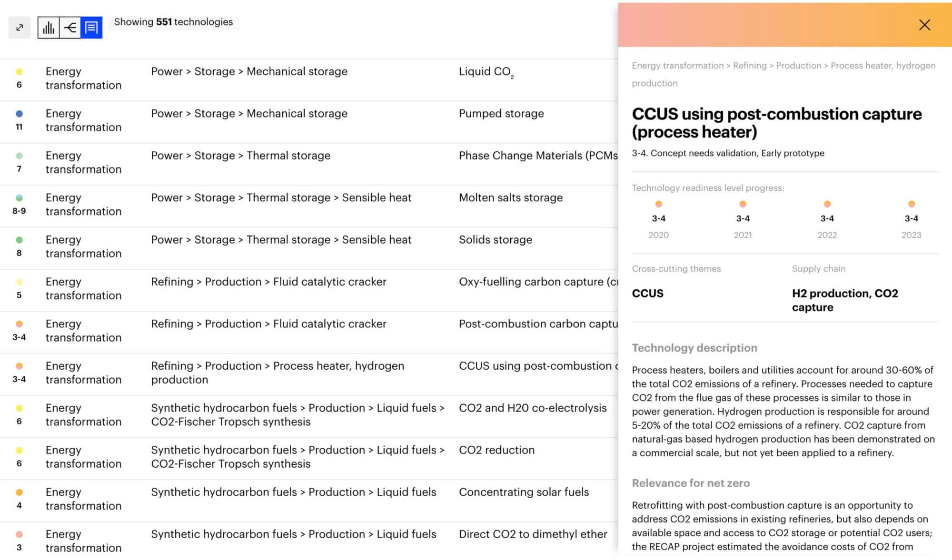Click the Refining breadcrumb in detail panel
Screen dimensions: 952x560
tap(749, 66)
